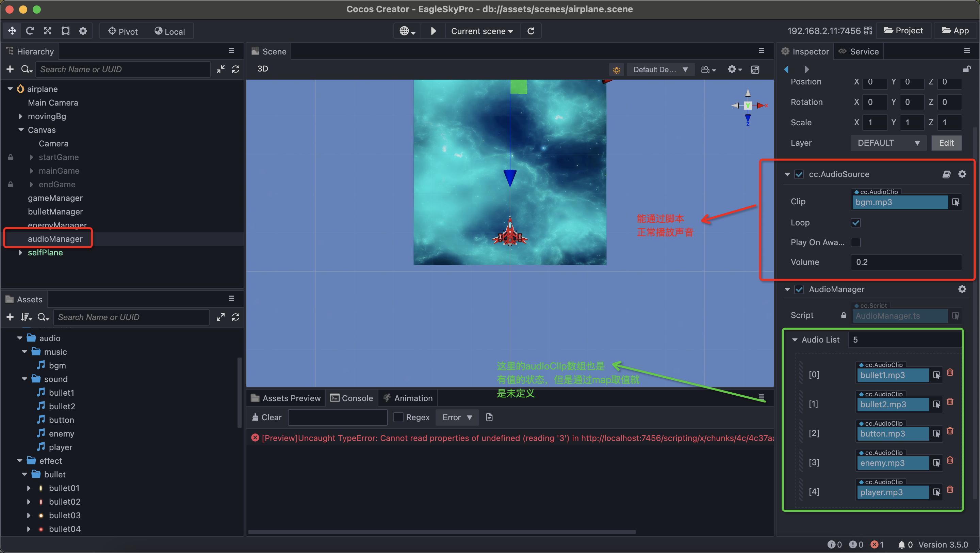Open cc.AudioSource component gear settings
Viewport: 980px width, 553px height.
click(962, 174)
